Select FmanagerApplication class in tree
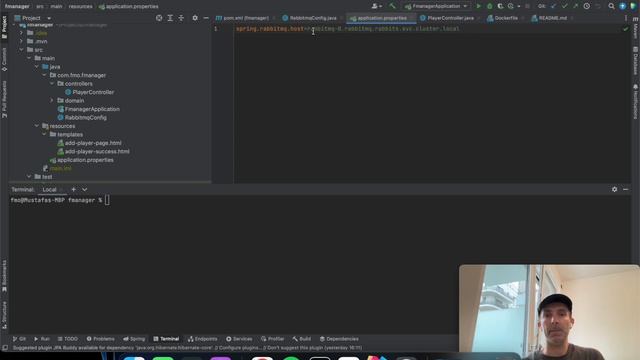This screenshot has width=640, height=360. [89, 109]
